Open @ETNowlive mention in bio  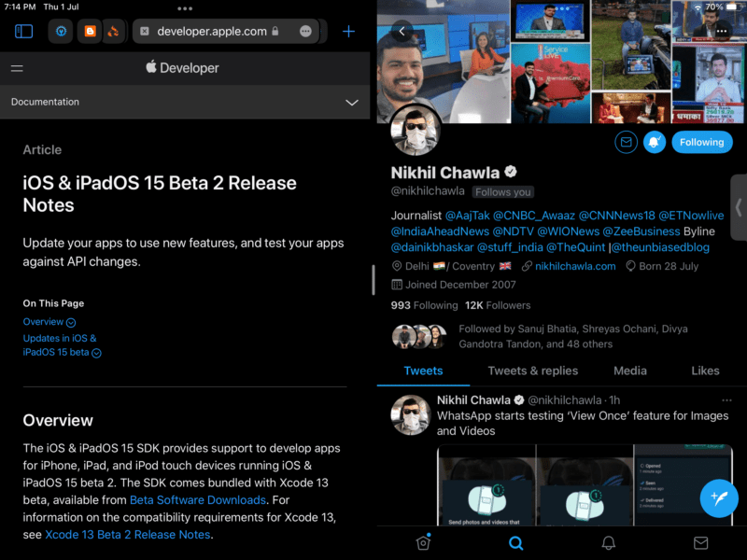[x=691, y=216]
